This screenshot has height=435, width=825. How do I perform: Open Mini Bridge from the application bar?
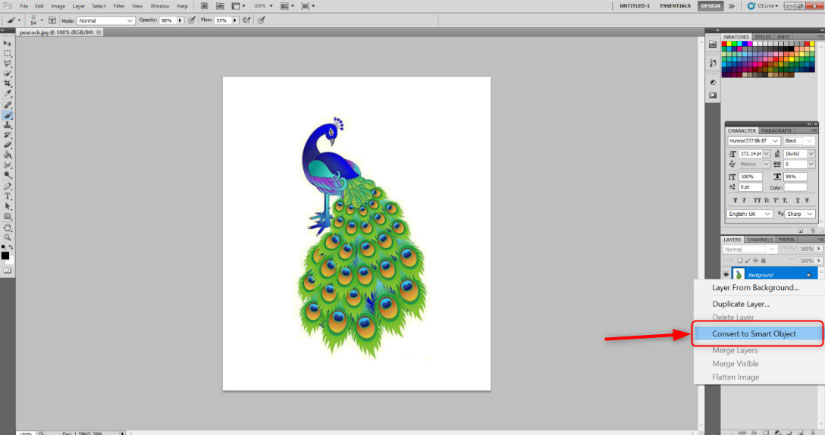(x=220, y=6)
